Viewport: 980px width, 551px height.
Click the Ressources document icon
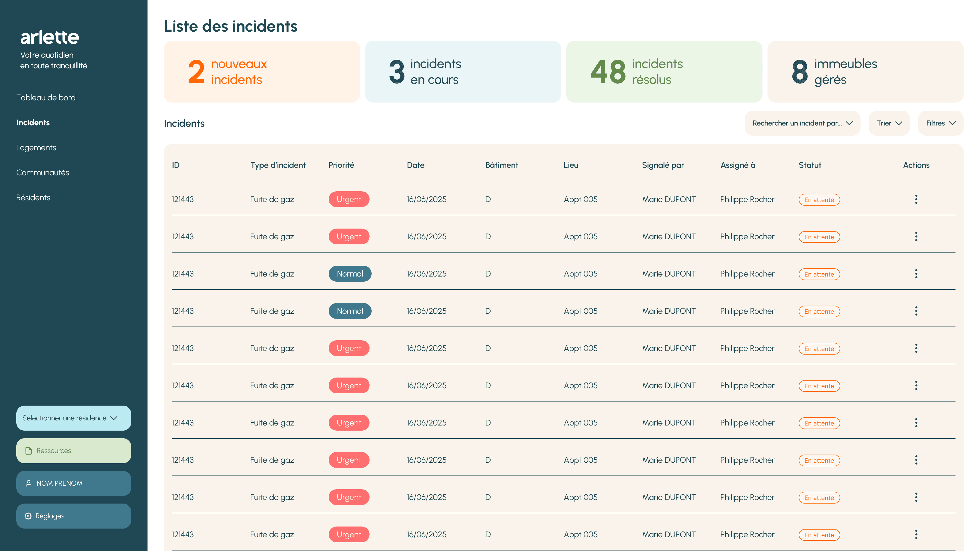click(28, 450)
